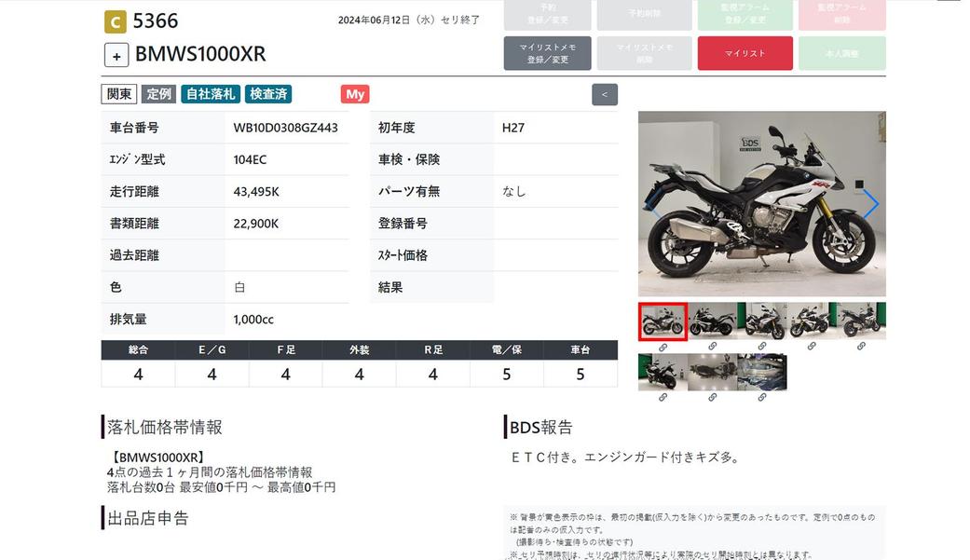This screenshot has height=560, width=970.
Task: Go to previous bike photo with left arrow
Action: [x=654, y=205]
